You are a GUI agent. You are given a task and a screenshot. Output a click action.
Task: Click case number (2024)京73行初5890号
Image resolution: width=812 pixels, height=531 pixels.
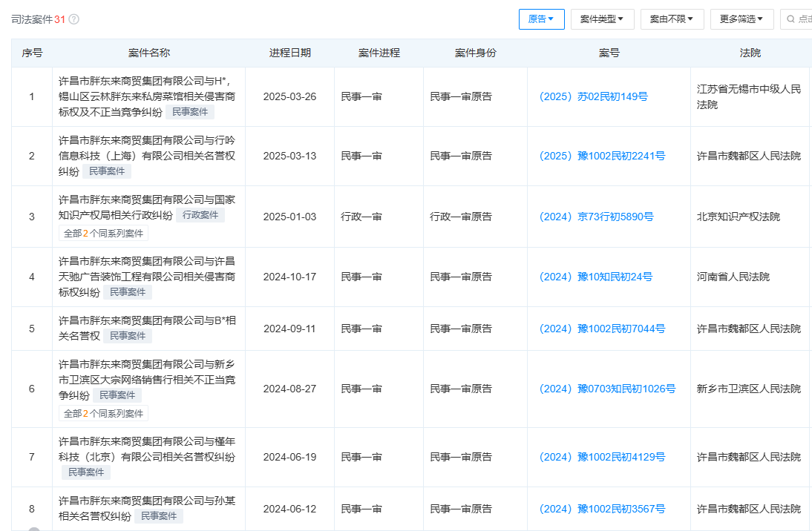(596, 217)
